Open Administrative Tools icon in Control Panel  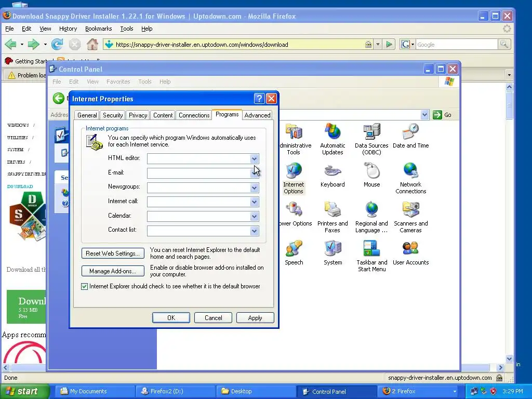[294, 139]
